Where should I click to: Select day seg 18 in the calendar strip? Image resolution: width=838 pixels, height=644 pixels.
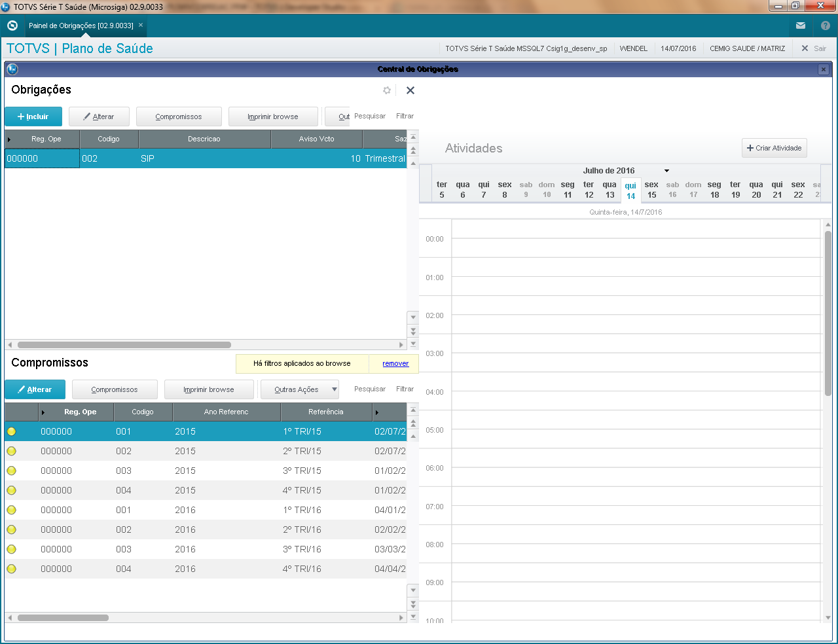[x=714, y=190]
